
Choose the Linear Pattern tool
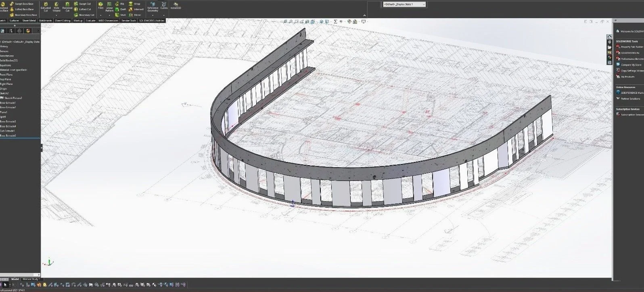point(109,6)
